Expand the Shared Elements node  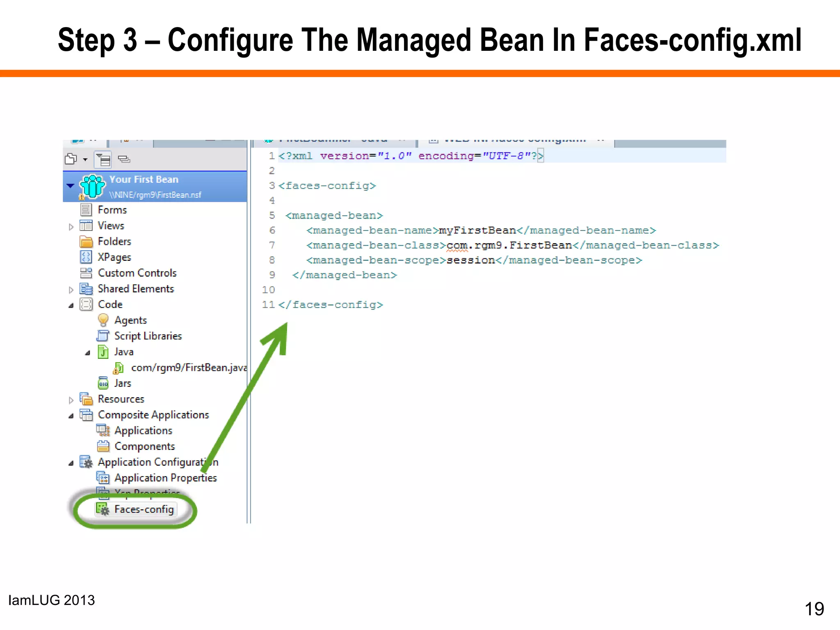pos(71,290)
